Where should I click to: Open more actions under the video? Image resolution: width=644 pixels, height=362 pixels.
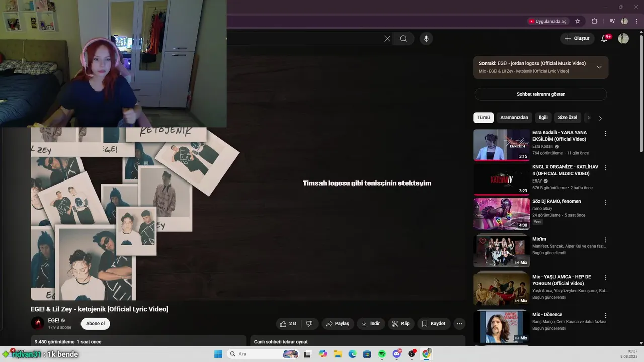[x=459, y=324]
